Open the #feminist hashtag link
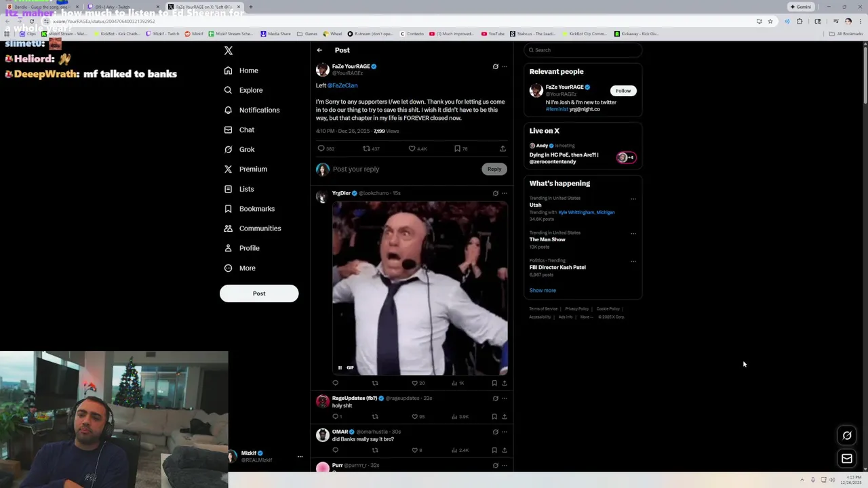Viewport: 868px width, 488px height. [557, 109]
